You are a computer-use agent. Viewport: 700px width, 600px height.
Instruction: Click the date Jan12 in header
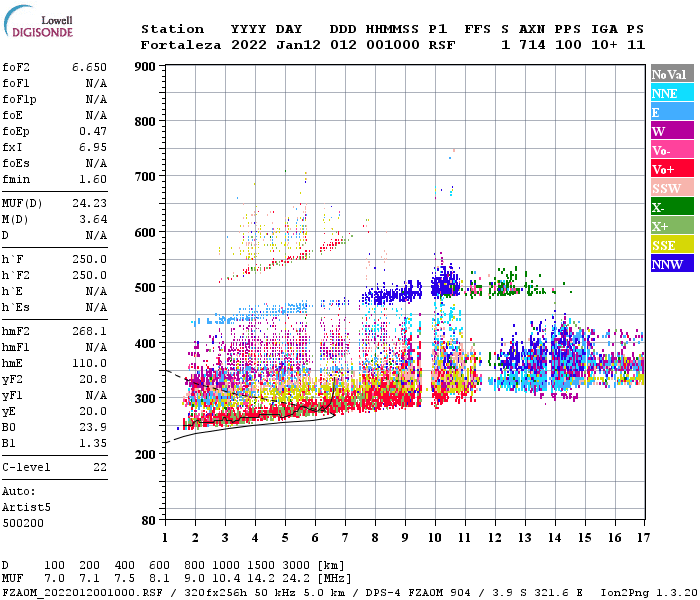(298, 45)
